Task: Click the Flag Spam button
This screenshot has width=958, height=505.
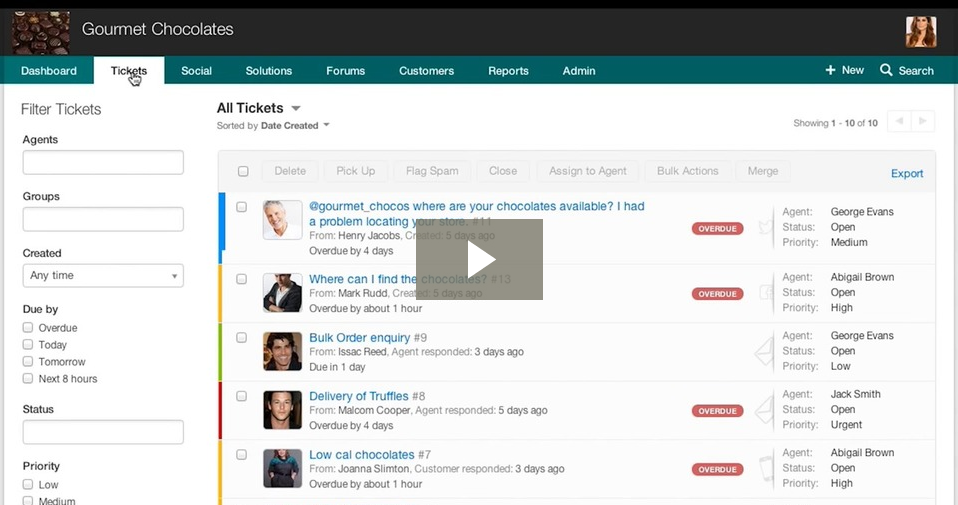Action: [x=432, y=171]
